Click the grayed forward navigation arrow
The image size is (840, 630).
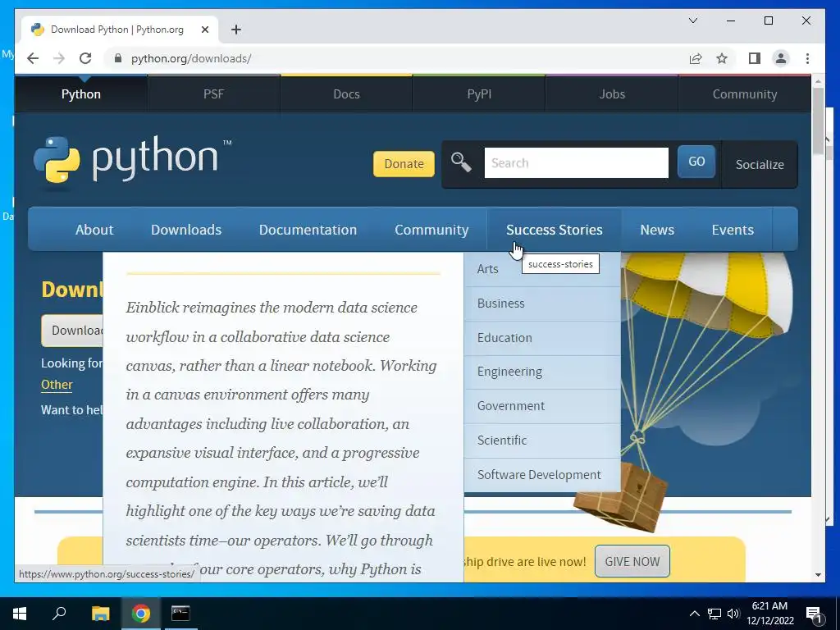pyautogui.click(x=59, y=58)
